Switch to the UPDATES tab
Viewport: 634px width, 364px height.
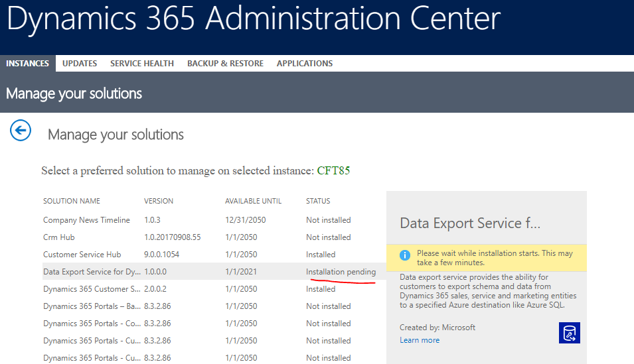pos(80,64)
